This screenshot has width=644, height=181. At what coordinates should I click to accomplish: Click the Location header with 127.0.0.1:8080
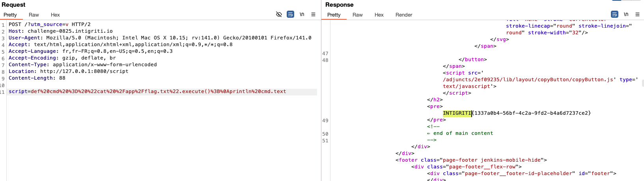(x=69, y=71)
